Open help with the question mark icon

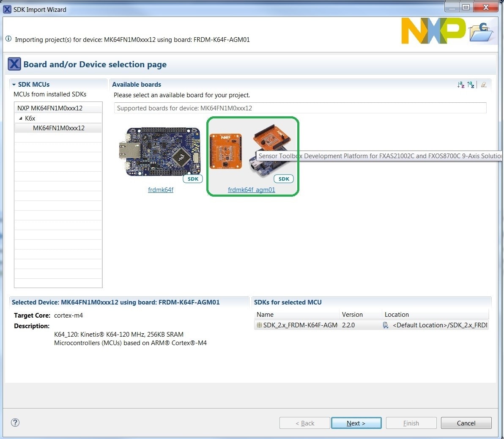(15, 423)
